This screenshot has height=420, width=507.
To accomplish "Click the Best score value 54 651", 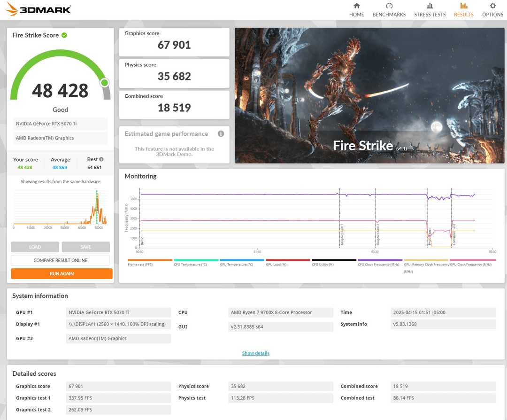I will coord(94,167).
